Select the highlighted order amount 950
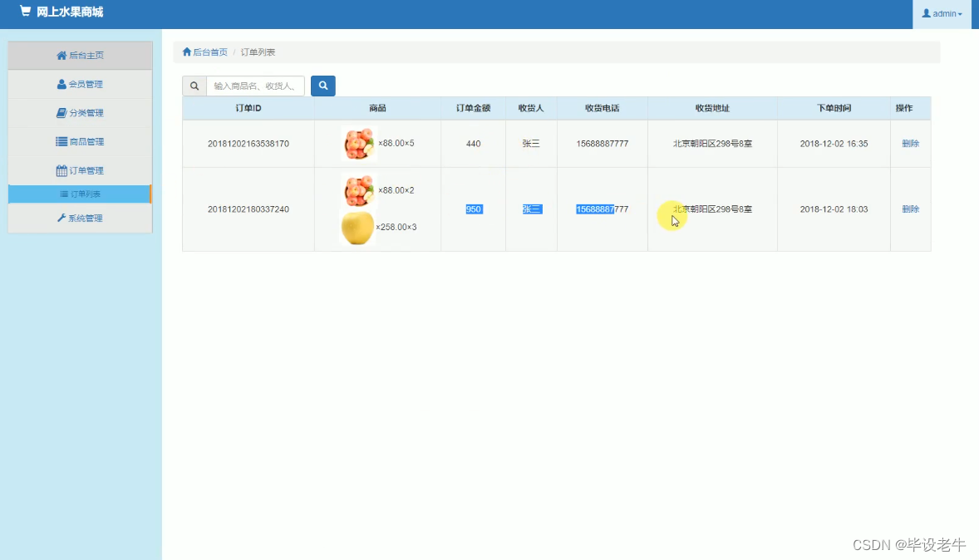979x560 pixels. pos(473,209)
